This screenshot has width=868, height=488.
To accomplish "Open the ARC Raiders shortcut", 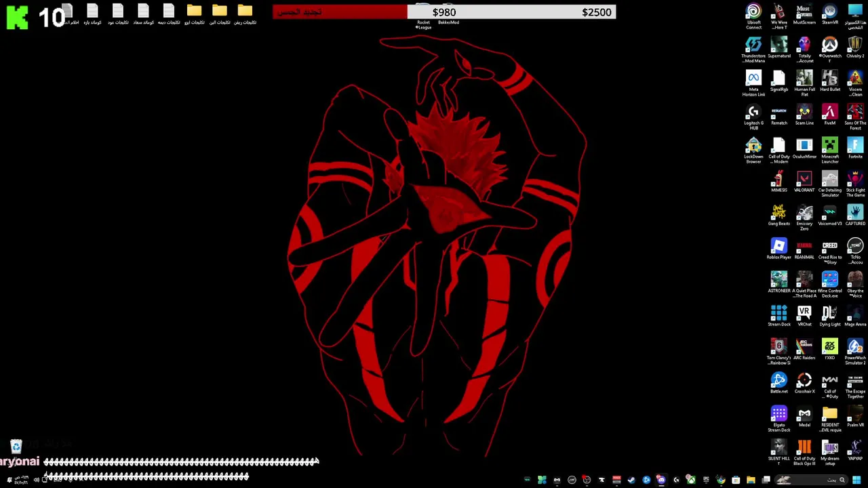I will 804,350.
